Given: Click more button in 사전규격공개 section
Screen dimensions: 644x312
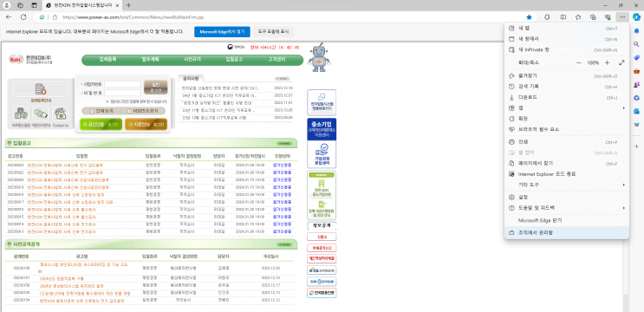Looking at the screenshot, I should point(284,244).
